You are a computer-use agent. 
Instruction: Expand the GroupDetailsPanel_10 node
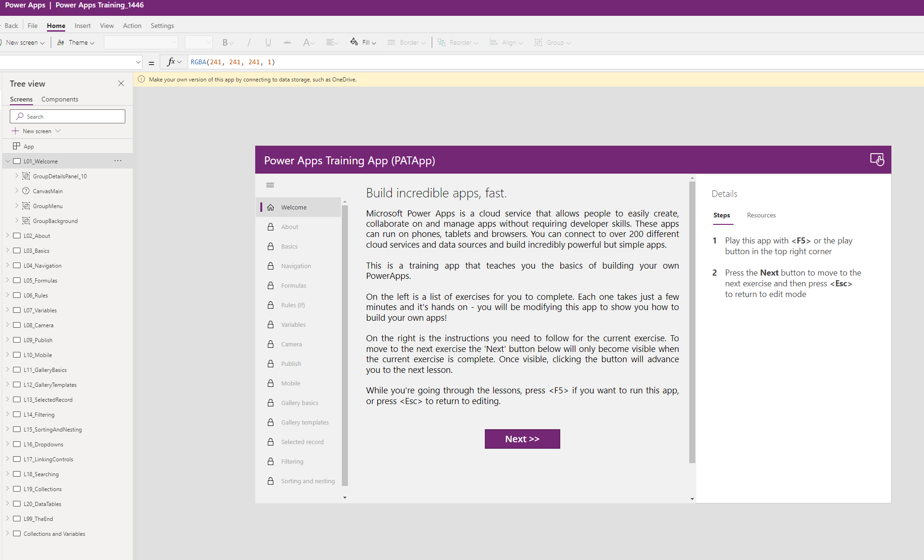(x=17, y=175)
